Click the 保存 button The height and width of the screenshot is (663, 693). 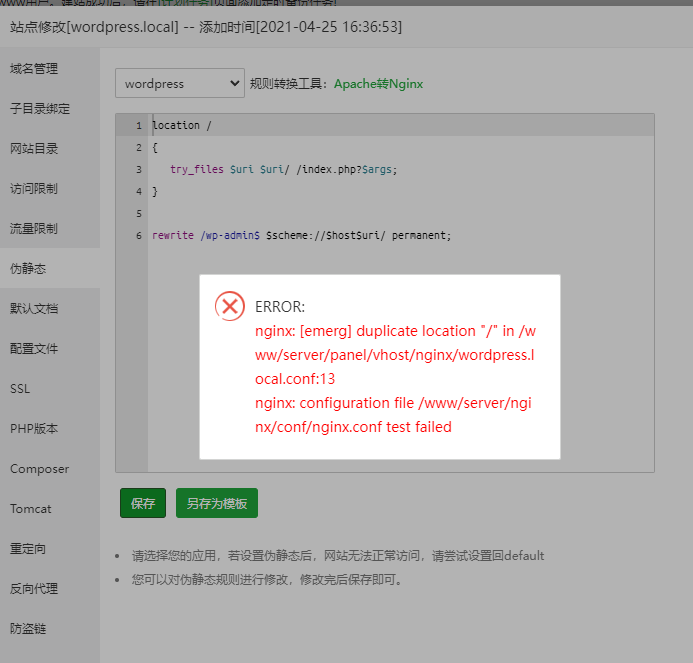(143, 503)
